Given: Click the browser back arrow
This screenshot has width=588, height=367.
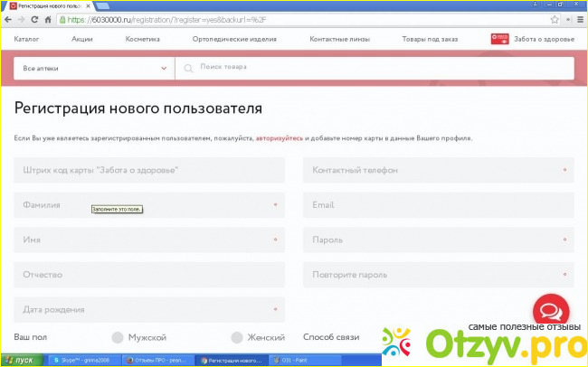Looking at the screenshot, I should [9, 18].
